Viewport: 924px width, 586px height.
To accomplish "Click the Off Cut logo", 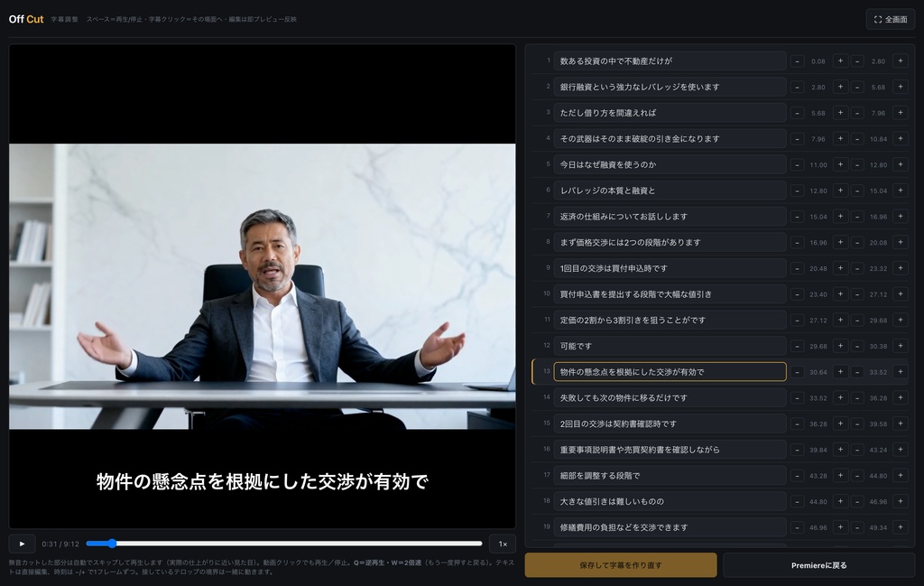I will tap(26, 19).
